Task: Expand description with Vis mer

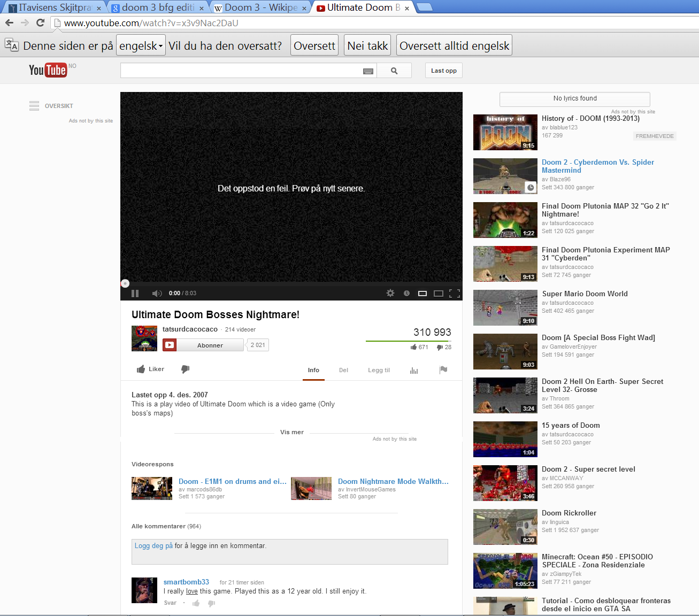Action: 292,432
